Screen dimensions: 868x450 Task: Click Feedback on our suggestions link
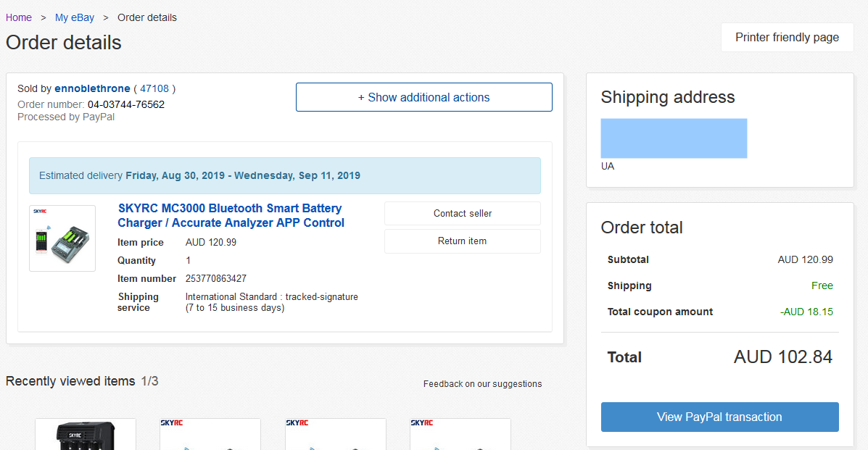(482, 384)
